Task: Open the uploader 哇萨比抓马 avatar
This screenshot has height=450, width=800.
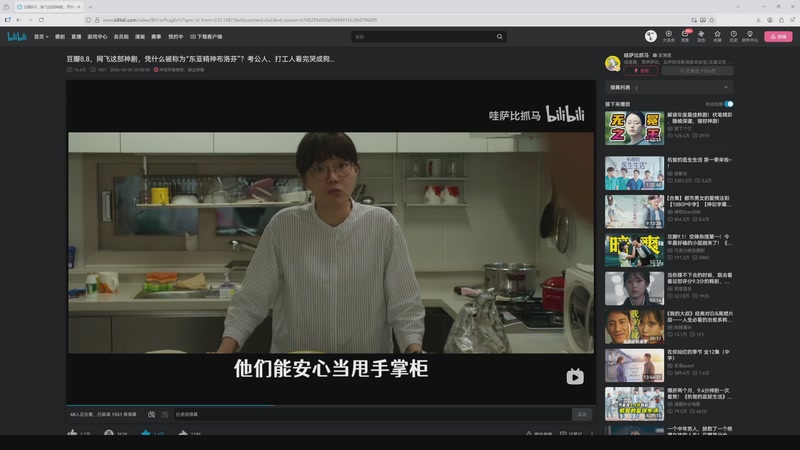Action: tap(612, 63)
